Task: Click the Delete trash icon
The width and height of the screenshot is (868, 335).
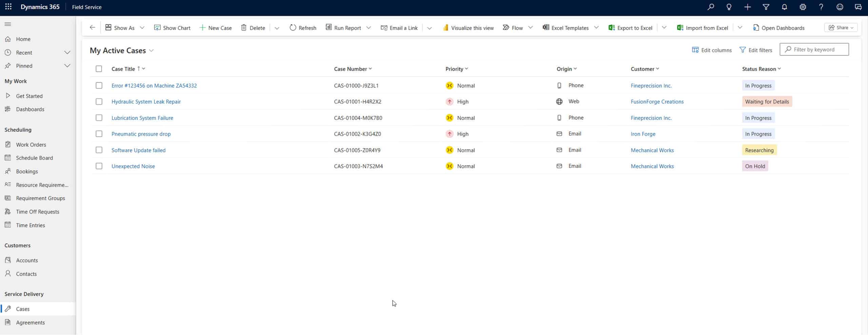Action: (243, 28)
